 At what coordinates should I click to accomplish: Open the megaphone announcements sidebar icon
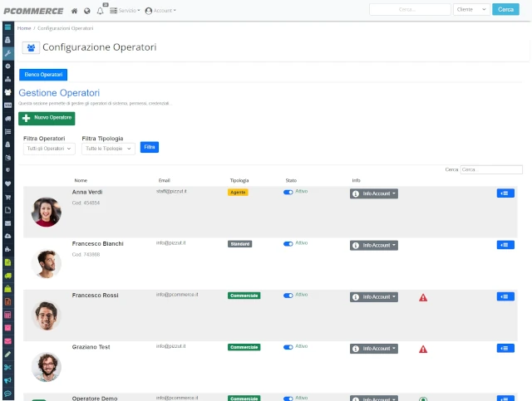click(x=7, y=380)
